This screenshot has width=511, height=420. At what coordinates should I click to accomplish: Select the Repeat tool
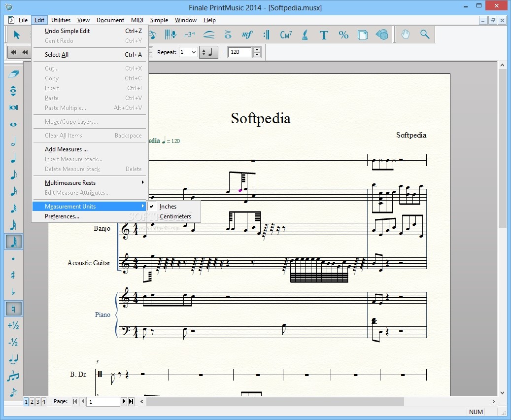click(x=266, y=35)
